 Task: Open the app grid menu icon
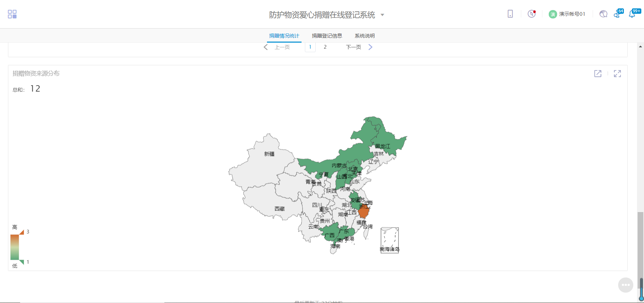click(x=12, y=14)
